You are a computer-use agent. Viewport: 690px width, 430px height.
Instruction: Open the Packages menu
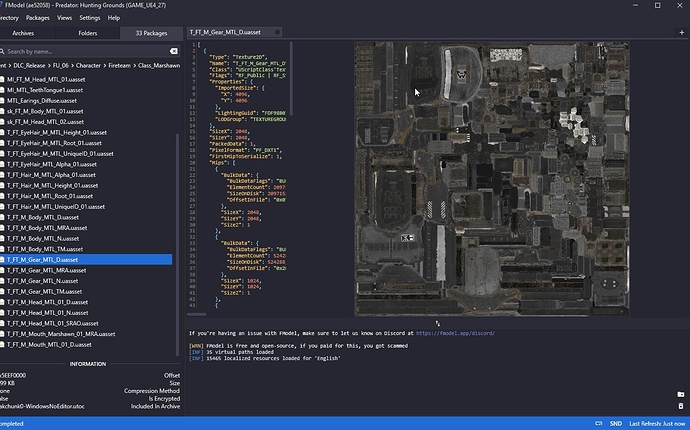[38, 18]
